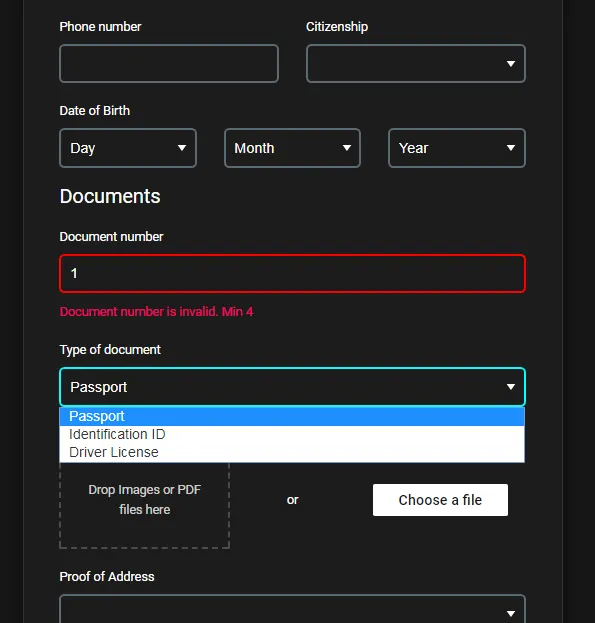
Task: Click the Month dropdown arrow icon
Action: 347,148
